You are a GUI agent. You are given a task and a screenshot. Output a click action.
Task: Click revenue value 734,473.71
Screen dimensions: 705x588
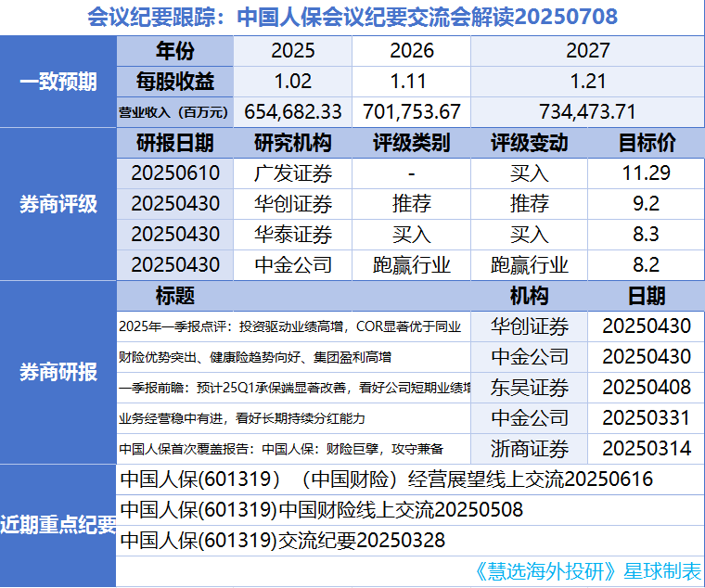coord(587,112)
